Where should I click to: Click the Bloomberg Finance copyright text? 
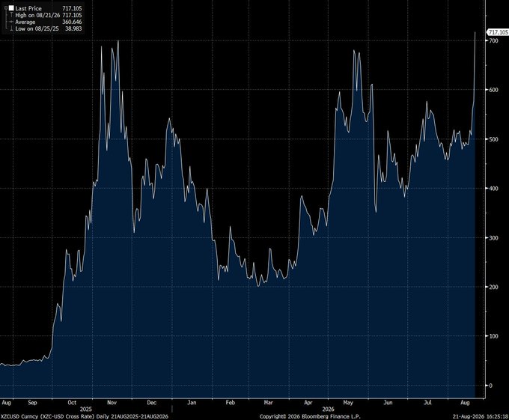(x=310, y=416)
